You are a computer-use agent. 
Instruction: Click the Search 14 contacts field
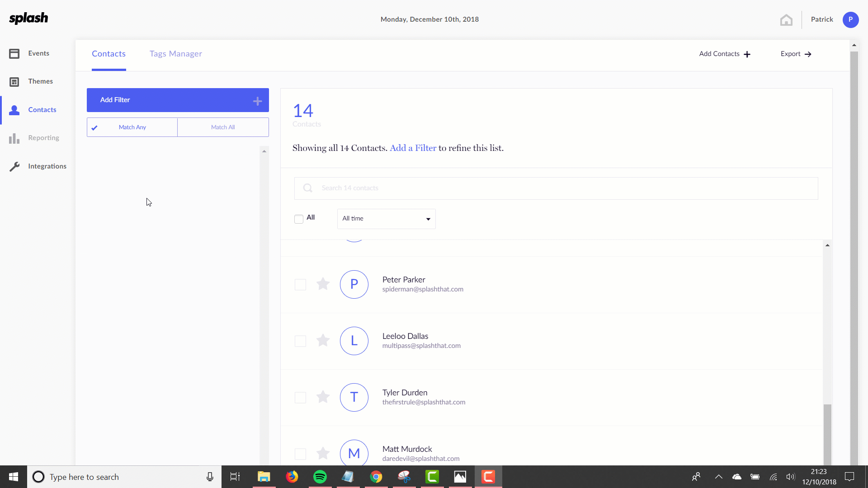(556, 188)
